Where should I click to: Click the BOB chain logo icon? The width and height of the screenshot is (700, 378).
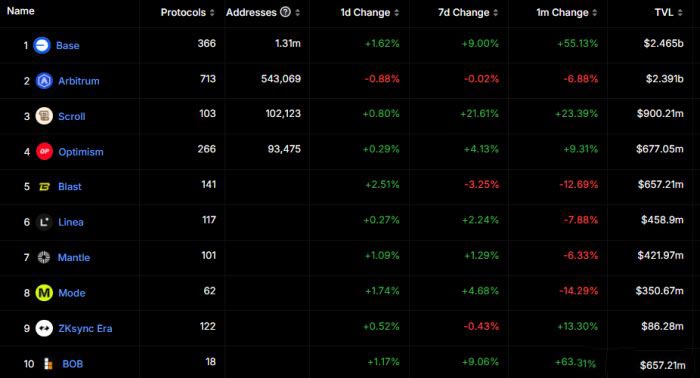click(x=48, y=364)
